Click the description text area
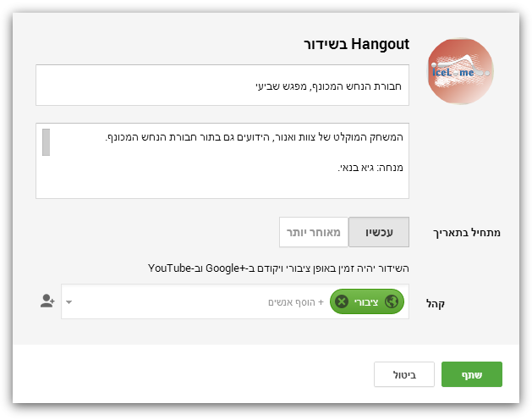 click(x=222, y=161)
